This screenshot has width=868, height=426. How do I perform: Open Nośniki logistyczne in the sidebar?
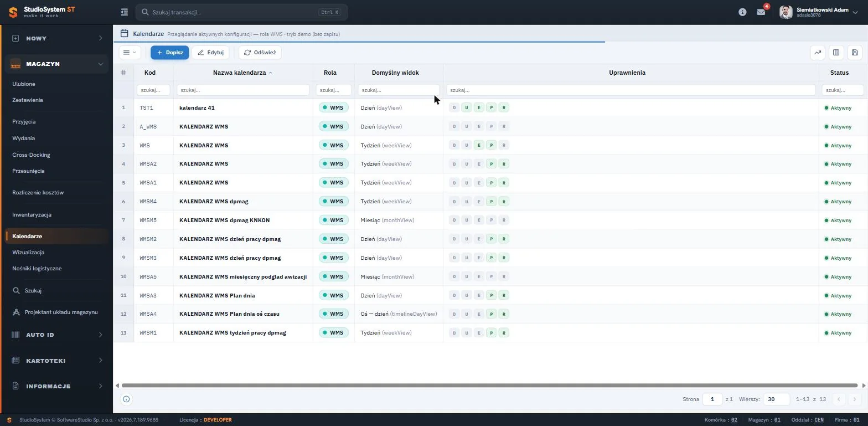click(x=37, y=269)
